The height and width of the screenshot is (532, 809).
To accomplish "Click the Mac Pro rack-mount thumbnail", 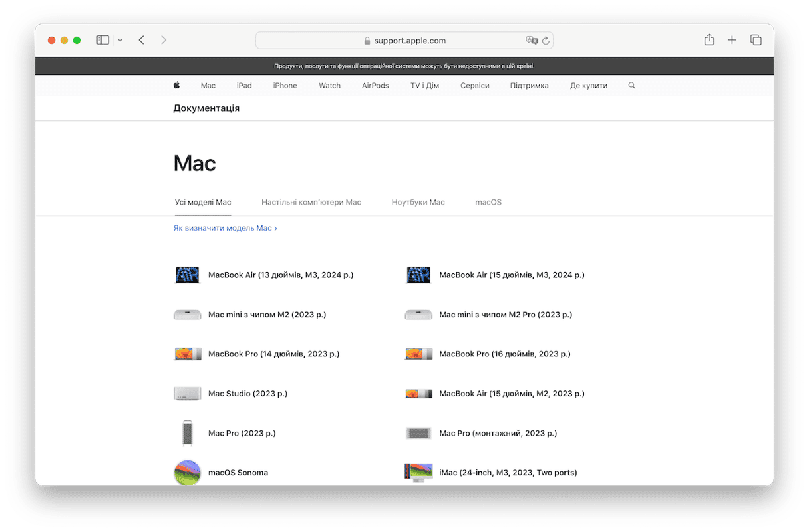I will coord(418,433).
